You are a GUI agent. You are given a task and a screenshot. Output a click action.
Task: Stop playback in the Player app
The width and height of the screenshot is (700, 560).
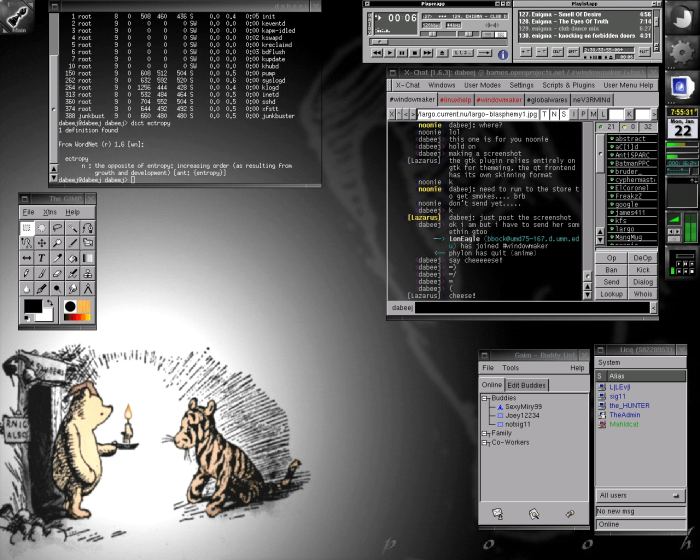click(415, 53)
